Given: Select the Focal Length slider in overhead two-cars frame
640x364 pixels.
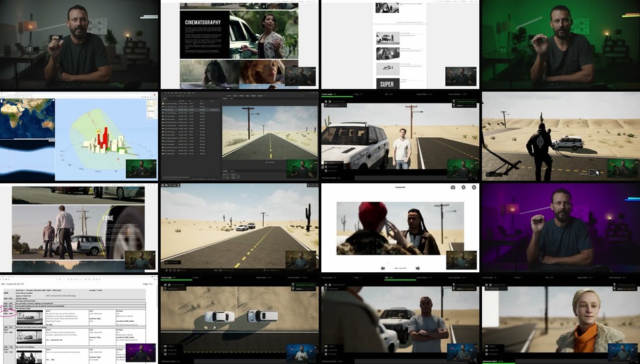Looking at the screenshot, I should pyautogui.click(x=176, y=279).
